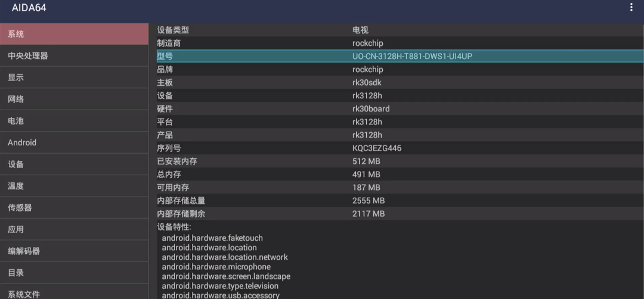Select android.hardware.usb.accessory feature line
The height and width of the screenshot is (299, 644).
point(221,295)
